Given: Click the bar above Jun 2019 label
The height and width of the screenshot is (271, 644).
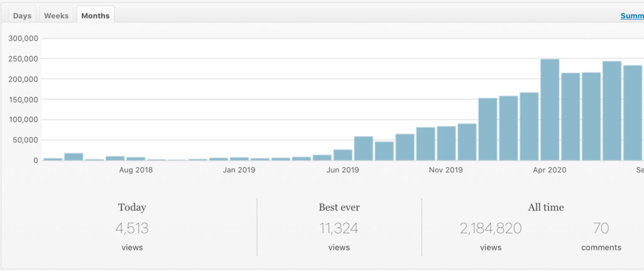Looking at the screenshot, I should (x=343, y=155).
